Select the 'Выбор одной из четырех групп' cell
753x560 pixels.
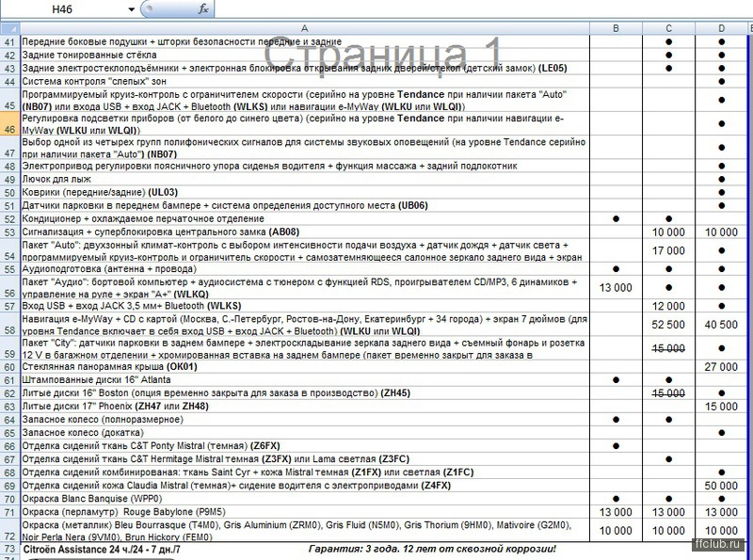tap(305, 148)
